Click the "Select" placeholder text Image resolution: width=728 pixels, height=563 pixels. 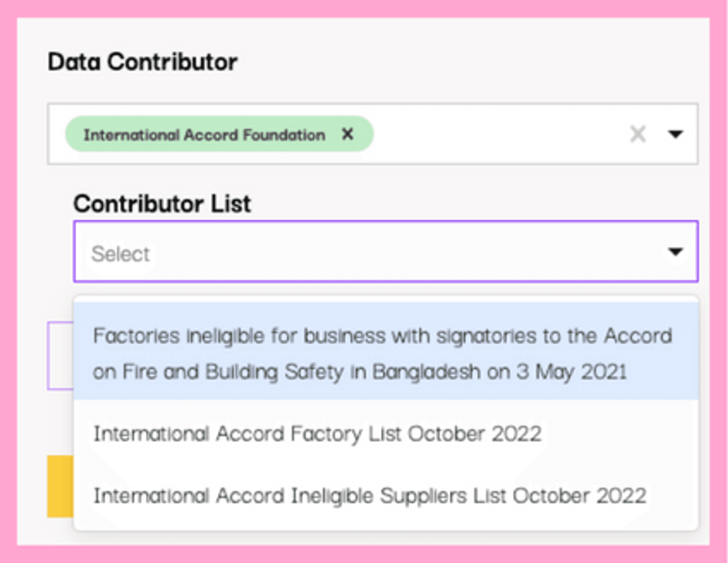point(121,254)
